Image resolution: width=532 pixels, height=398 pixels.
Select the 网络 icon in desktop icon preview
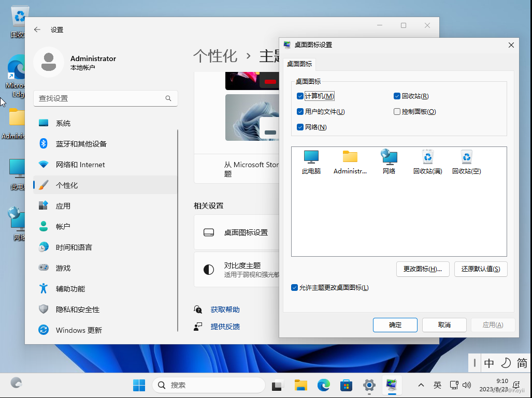389,161
